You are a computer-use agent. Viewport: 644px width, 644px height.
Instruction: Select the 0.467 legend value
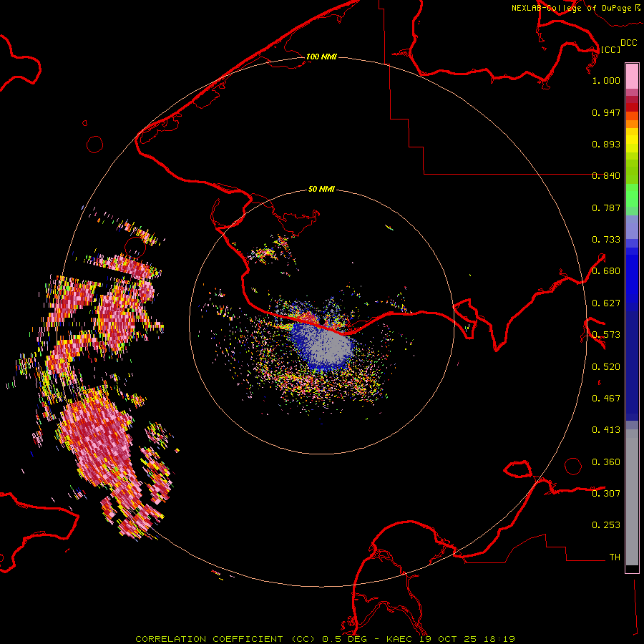coord(606,399)
